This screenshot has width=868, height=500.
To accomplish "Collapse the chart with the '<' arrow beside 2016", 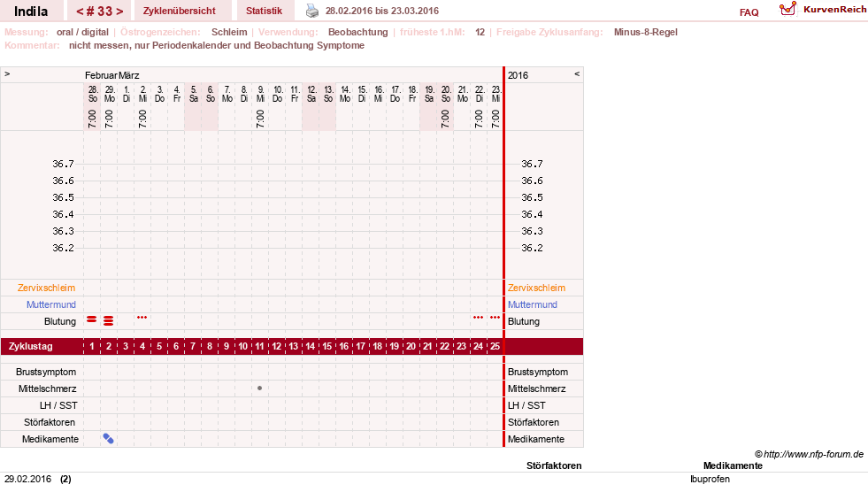I will (577, 73).
